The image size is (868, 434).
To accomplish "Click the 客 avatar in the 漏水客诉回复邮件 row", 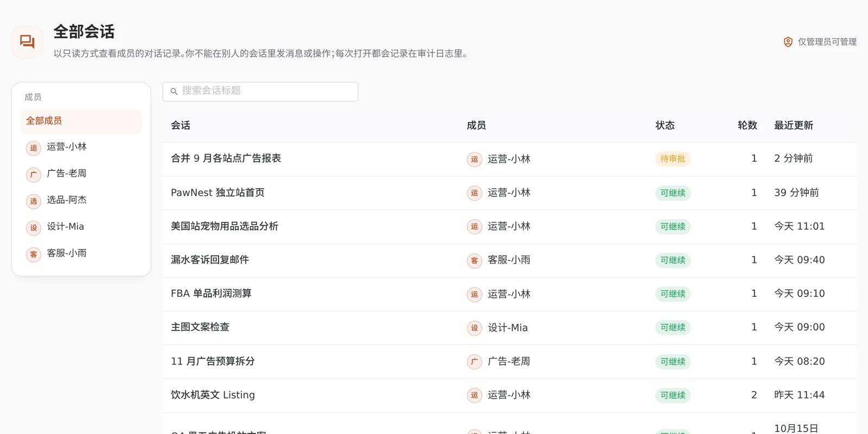I will click(475, 260).
